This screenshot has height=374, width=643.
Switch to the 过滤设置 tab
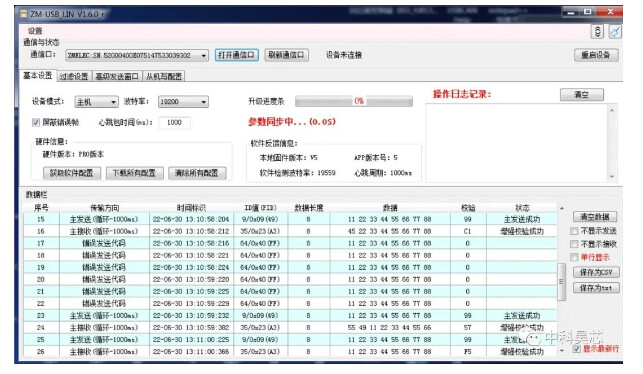tap(74, 76)
